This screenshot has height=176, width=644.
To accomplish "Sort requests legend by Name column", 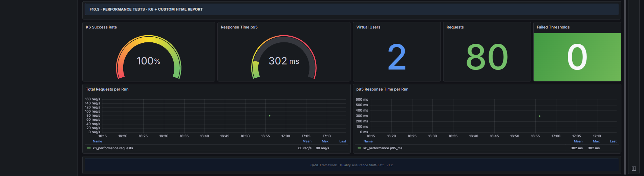I will (x=97, y=141).
